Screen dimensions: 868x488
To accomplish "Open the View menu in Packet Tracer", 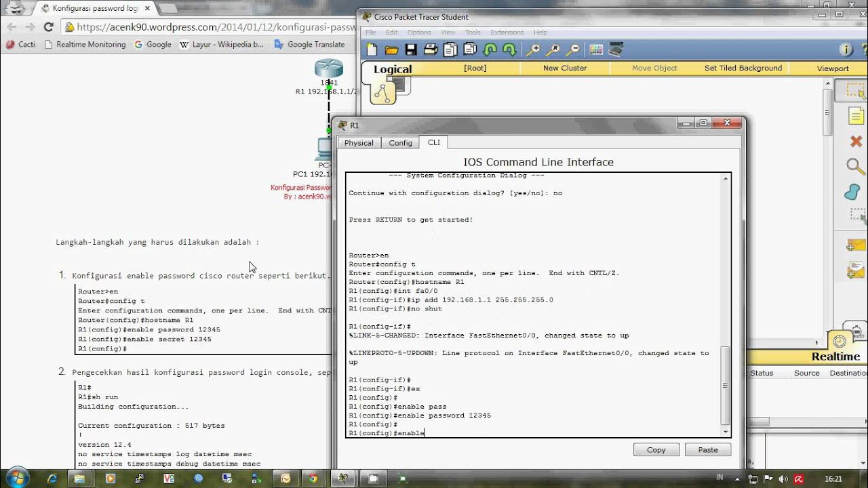I will click(x=448, y=33).
